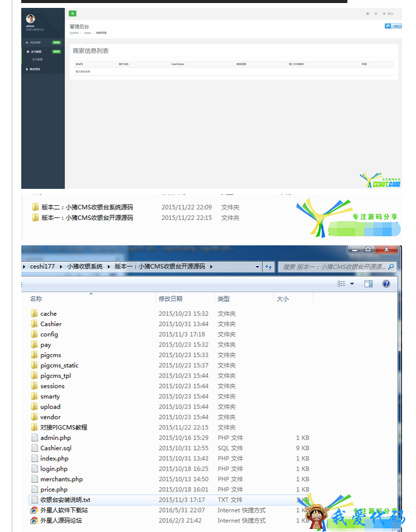
Task: Select the index.php file
Action: pyautogui.click(x=50, y=459)
